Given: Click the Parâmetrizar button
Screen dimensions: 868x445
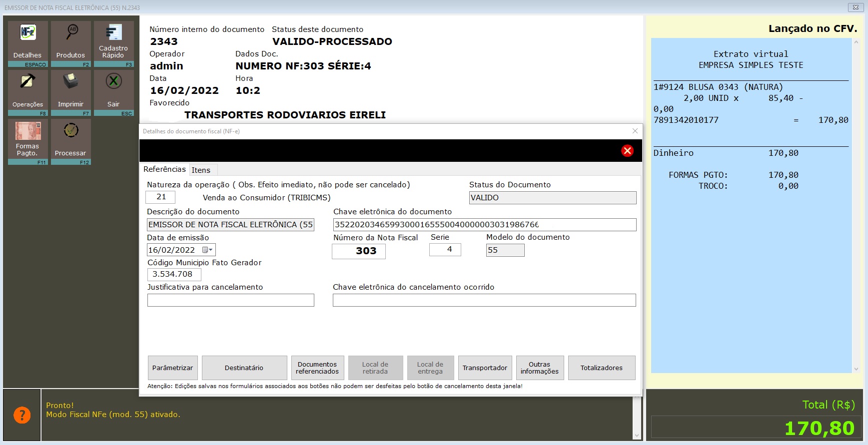Looking at the screenshot, I should (172, 368).
